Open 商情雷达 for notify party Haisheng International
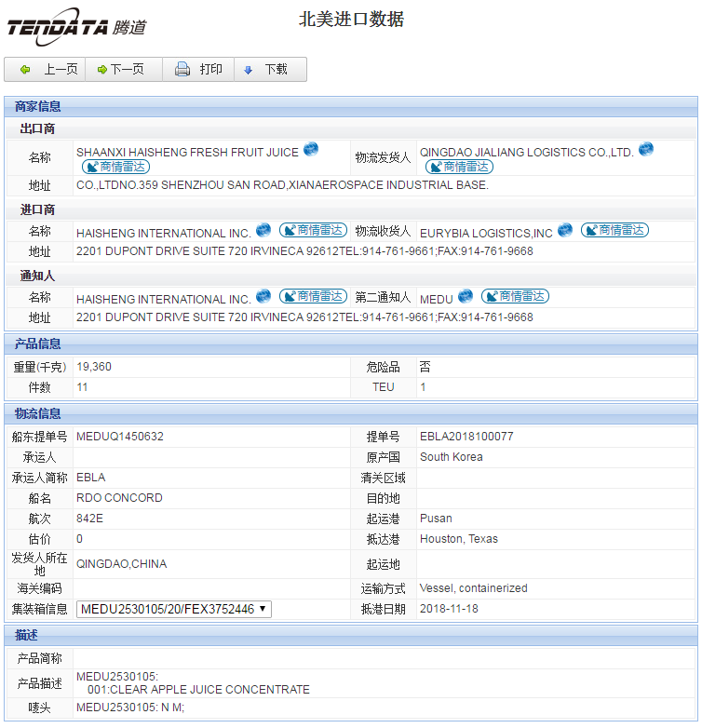Screen dimensions: 702x728 pyautogui.click(x=313, y=296)
